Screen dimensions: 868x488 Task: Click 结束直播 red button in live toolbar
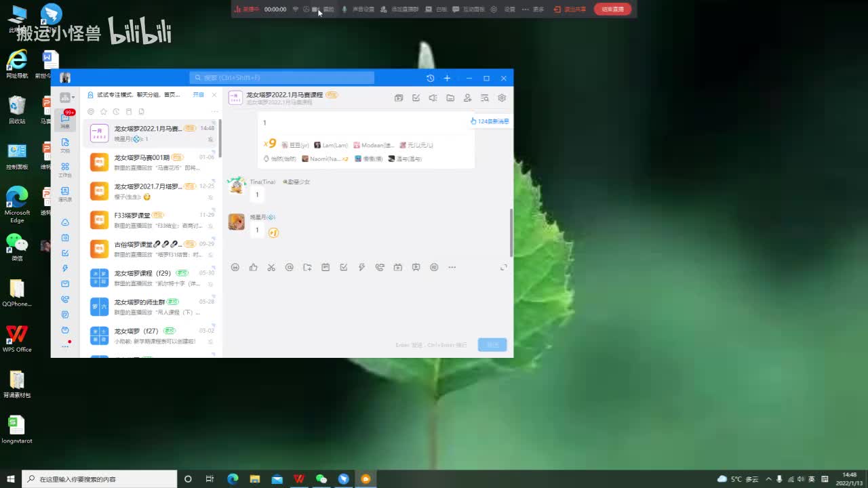612,9
